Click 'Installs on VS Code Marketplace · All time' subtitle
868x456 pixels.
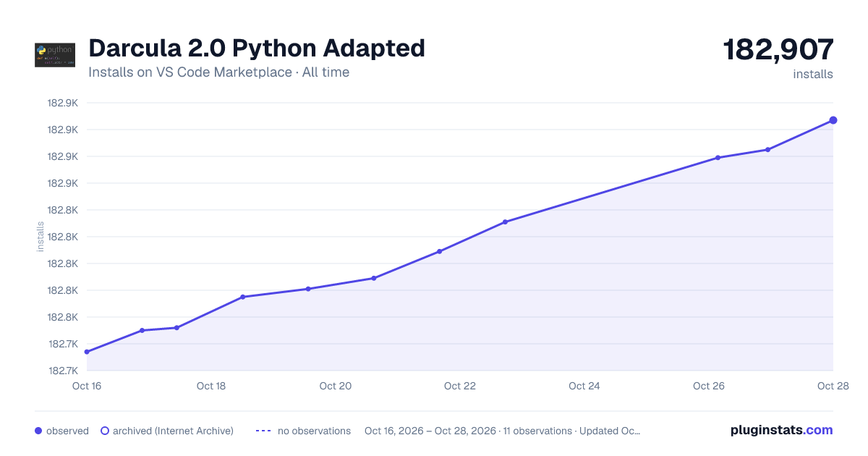coord(218,72)
